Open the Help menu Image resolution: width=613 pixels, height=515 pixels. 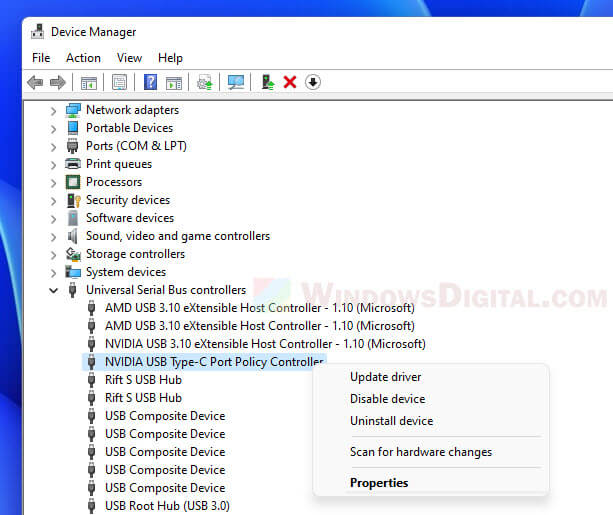(x=170, y=58)
